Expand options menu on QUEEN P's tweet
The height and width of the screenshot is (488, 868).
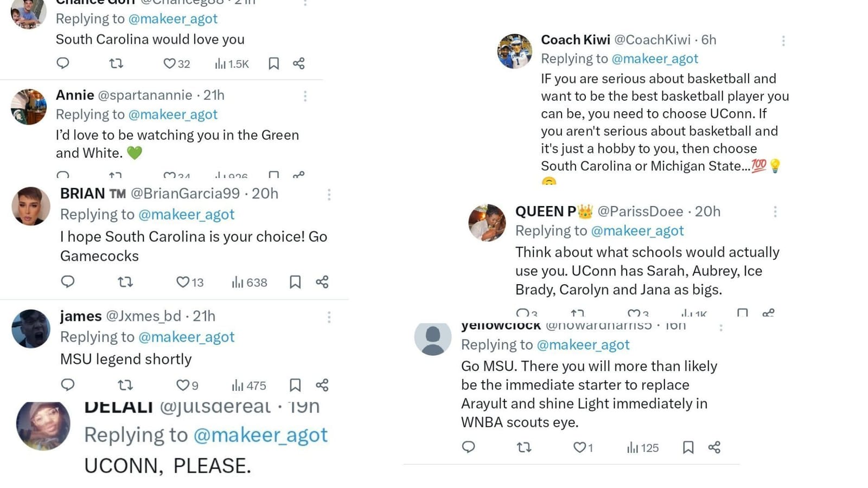pyautogui.click(x=775, y=211)
